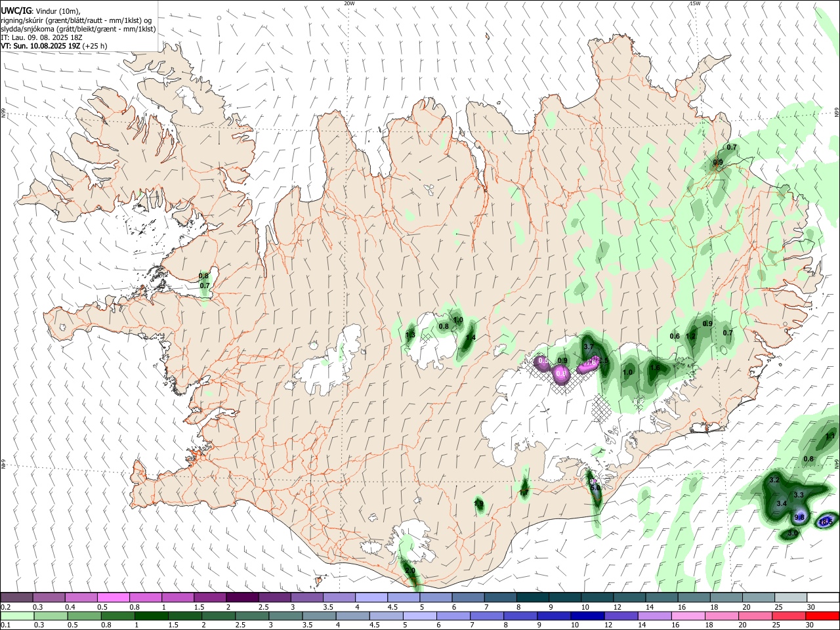Click the 25–30 red-pink swatch in bottom row

tap(790, 616)
